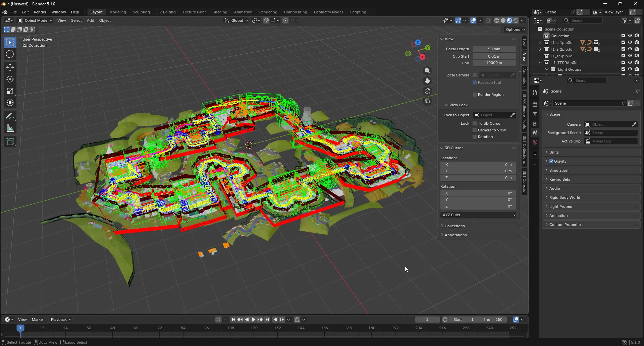Select the Transform tool
This screenshot has height=346, width=644.
(x=10, y=103)
